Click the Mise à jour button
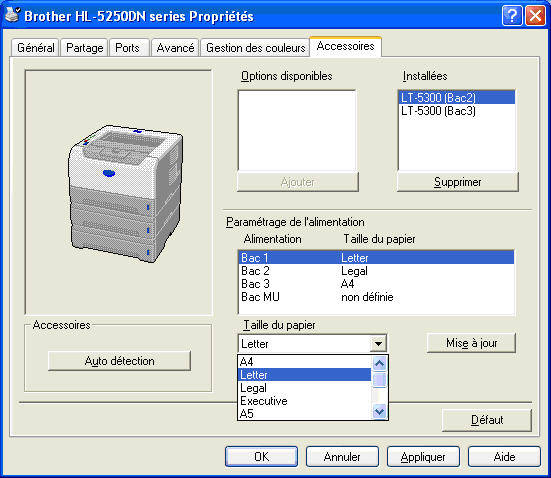Viewport: 551px width, 478px height. click(x=471, y=343)
